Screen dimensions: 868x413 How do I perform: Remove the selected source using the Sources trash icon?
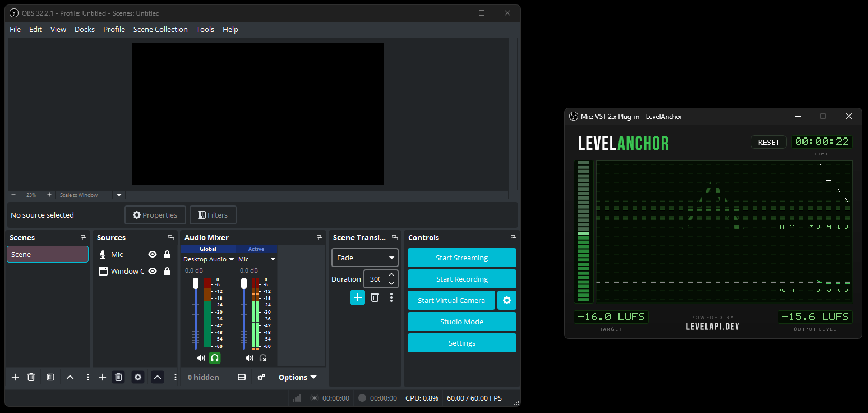[x=118, y=377]
